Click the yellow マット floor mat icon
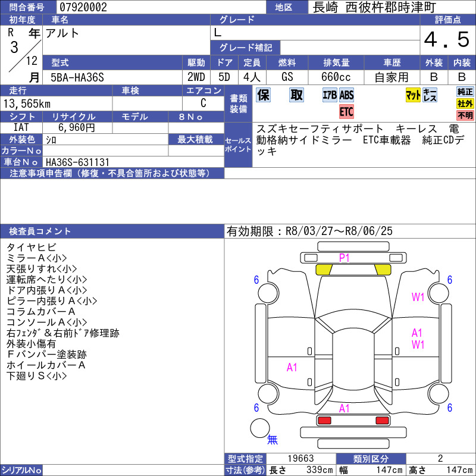The height and width of the screenshot is (476, 476). [x=413, y=95]
